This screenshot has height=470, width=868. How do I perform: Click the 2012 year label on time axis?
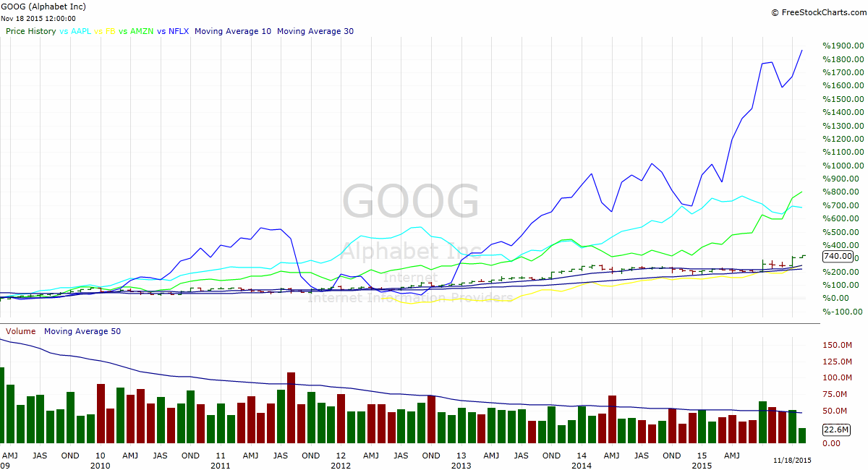point(341,466)
